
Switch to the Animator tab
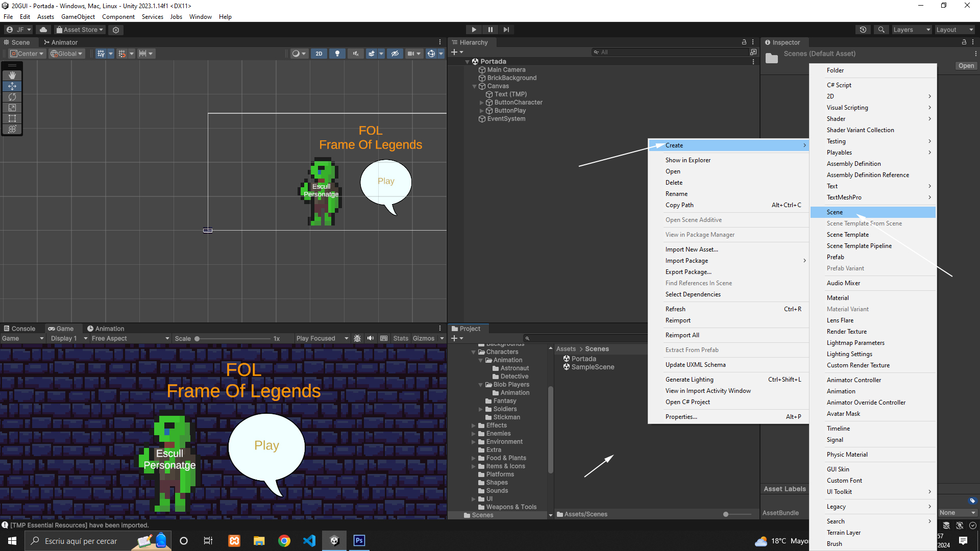[x=60, y=42]
